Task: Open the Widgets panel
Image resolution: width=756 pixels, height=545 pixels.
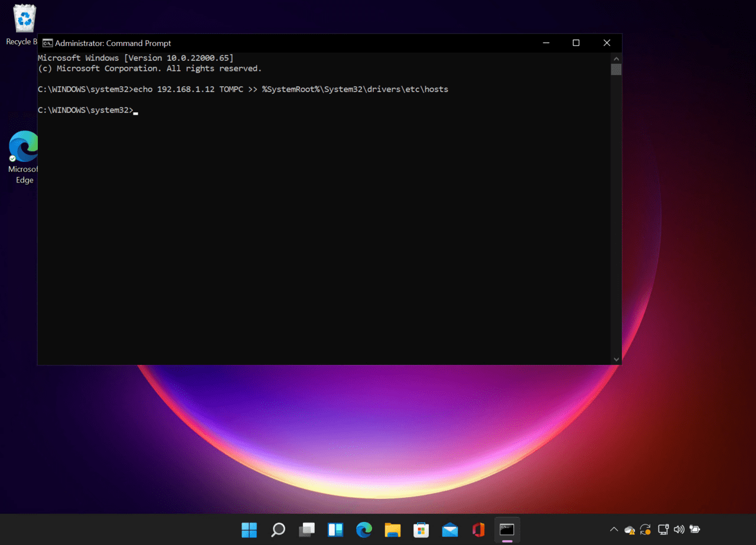Action: pyautogui.click(x=335, y=530)
